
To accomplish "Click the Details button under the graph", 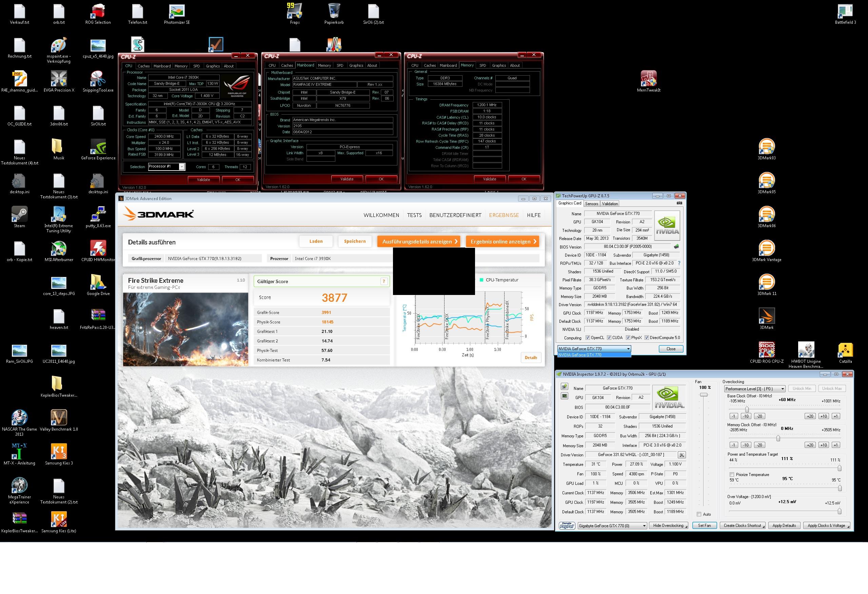I will click(x=531, y=358).
